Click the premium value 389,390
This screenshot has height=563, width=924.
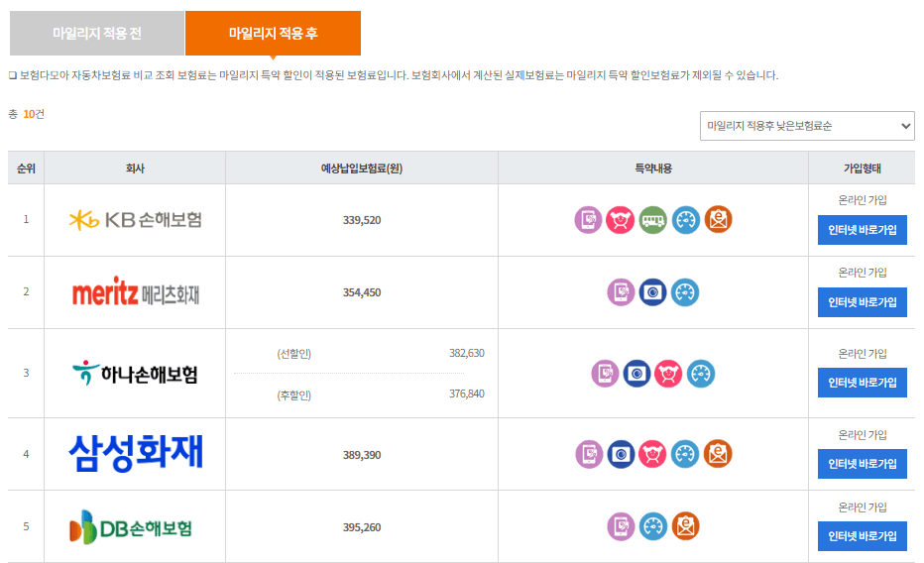point(362,455)
